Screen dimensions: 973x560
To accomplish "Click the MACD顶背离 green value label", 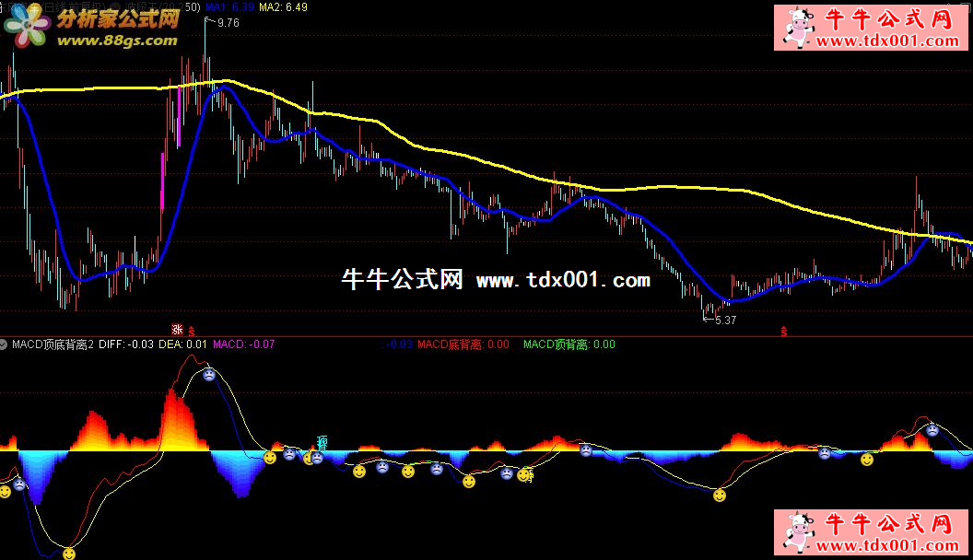I will coord(569,344).
